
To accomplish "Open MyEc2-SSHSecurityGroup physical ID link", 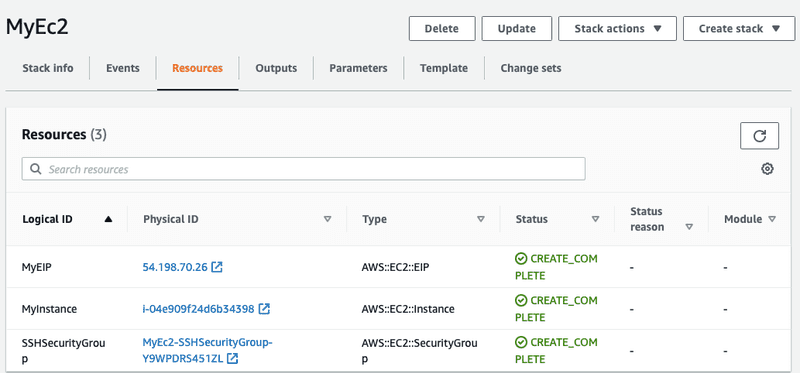I will 207,350.
